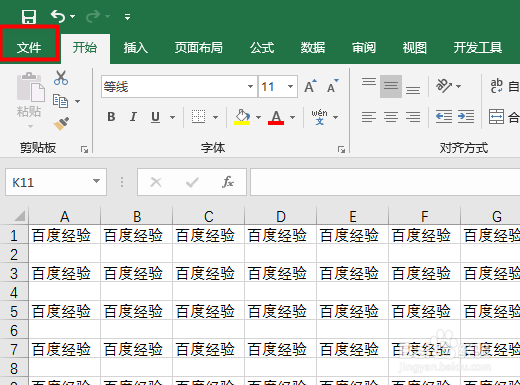Open the phonetic guide dropdown arrow
The image size is (520, 385).
tap(336, 117)
